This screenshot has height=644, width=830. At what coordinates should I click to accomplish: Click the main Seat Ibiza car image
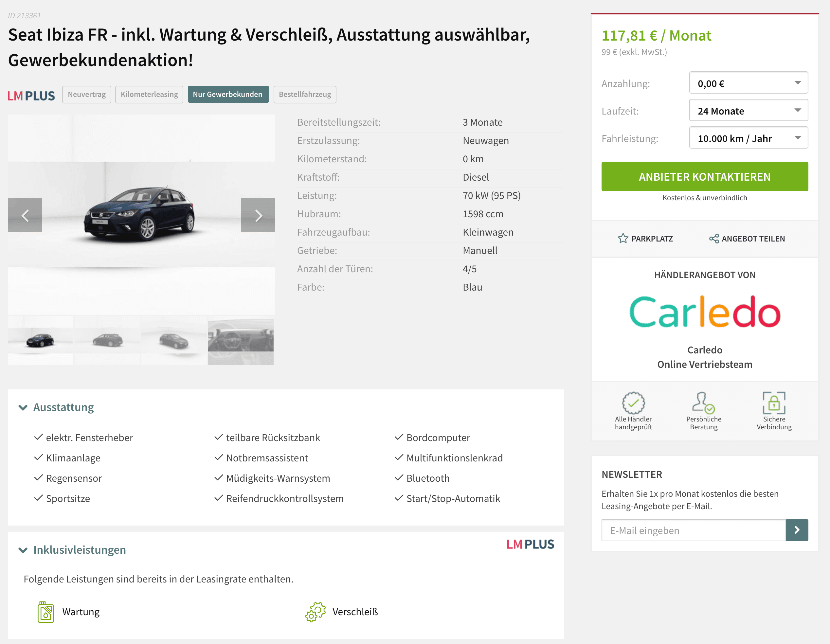141,215
